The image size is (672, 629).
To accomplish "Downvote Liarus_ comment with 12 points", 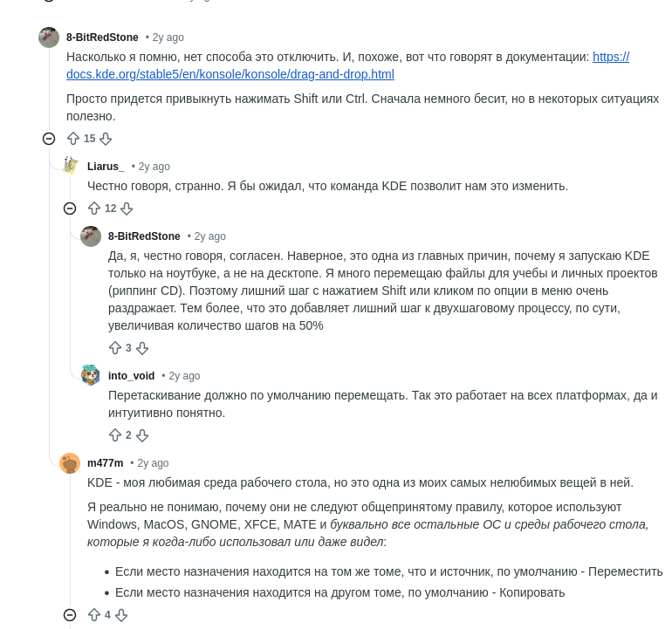I will click(127, 209).
